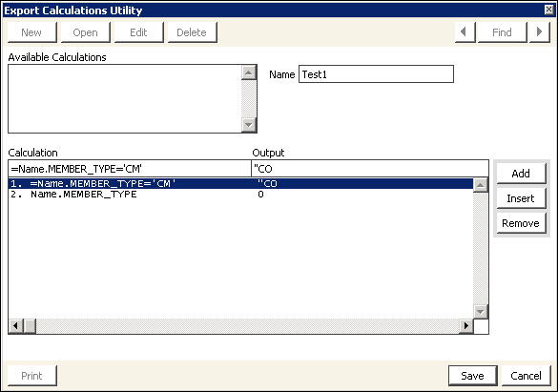Save the calculation Test1
This screenshot has height=392, width=558.
pyautogui.click(x=472, y=376)
